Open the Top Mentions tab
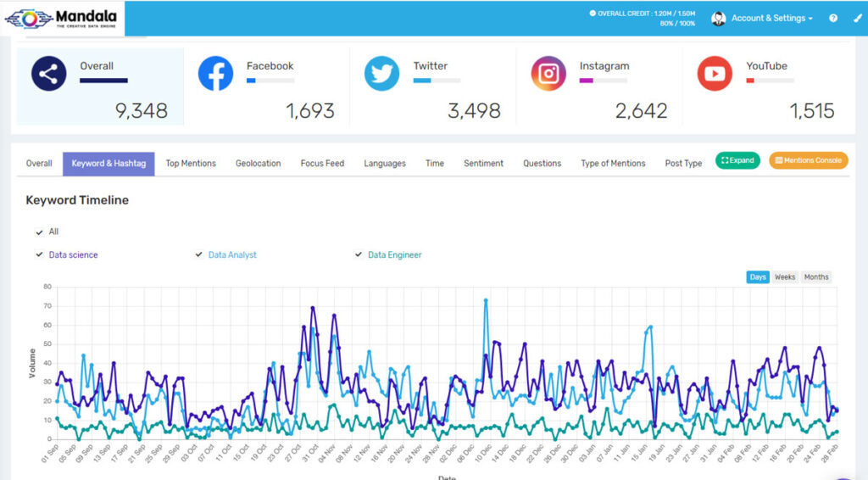 click(x=191, y=164)
